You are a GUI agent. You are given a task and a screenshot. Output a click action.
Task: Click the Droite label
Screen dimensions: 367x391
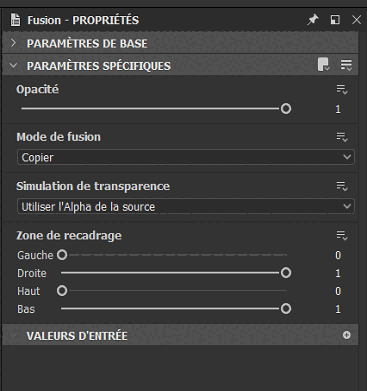(x=32, y=273)
